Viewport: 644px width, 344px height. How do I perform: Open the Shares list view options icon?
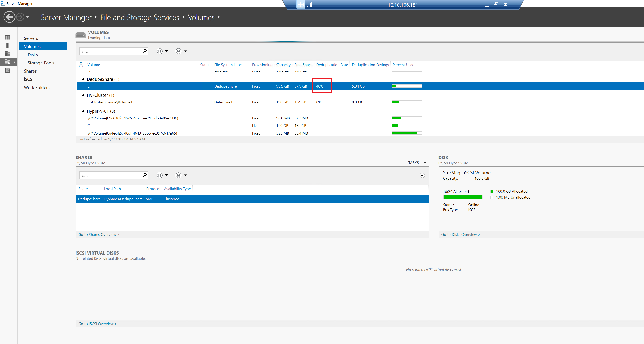[x=160, y=175]
